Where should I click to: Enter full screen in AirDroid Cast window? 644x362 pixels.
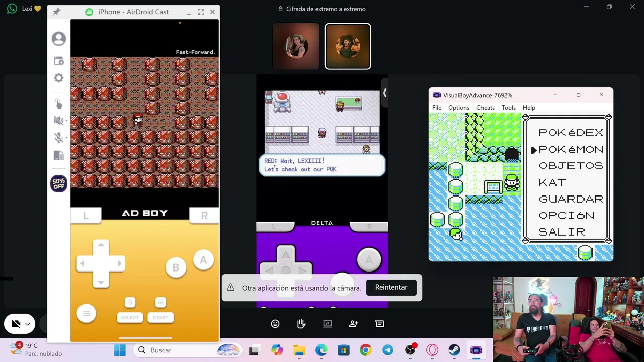(201, 12)
